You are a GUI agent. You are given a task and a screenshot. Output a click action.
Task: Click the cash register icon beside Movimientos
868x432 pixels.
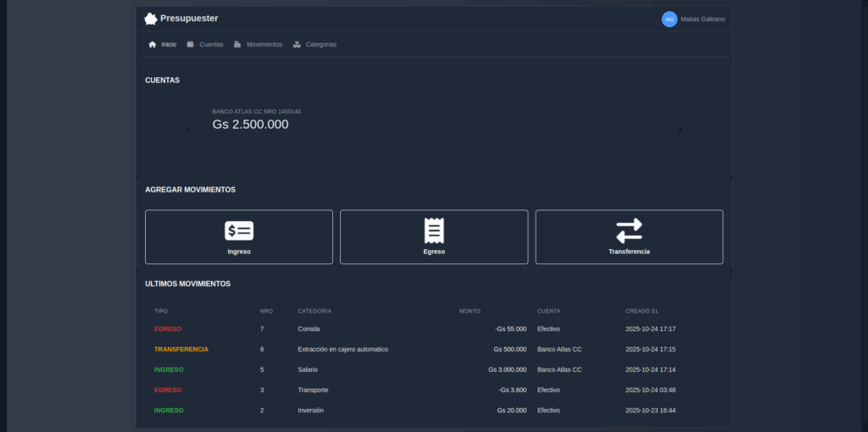coord(237,44)
